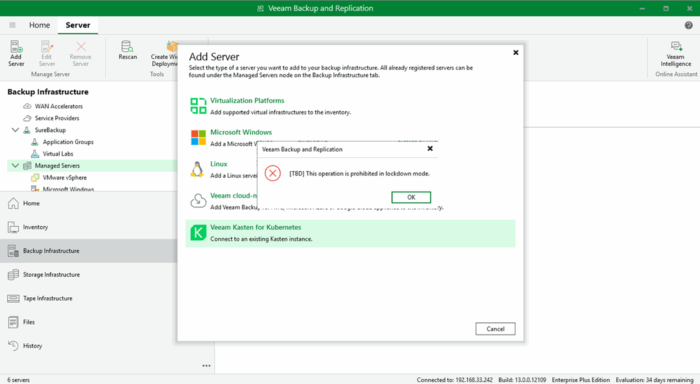Click 'Connected to: 192.168.33.242' status text

[454, 380]
